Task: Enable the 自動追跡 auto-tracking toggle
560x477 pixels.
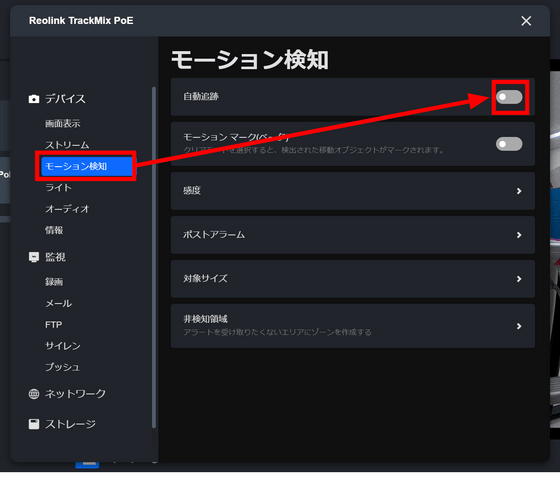Action: pyautogui.click(x=509, y=97)
